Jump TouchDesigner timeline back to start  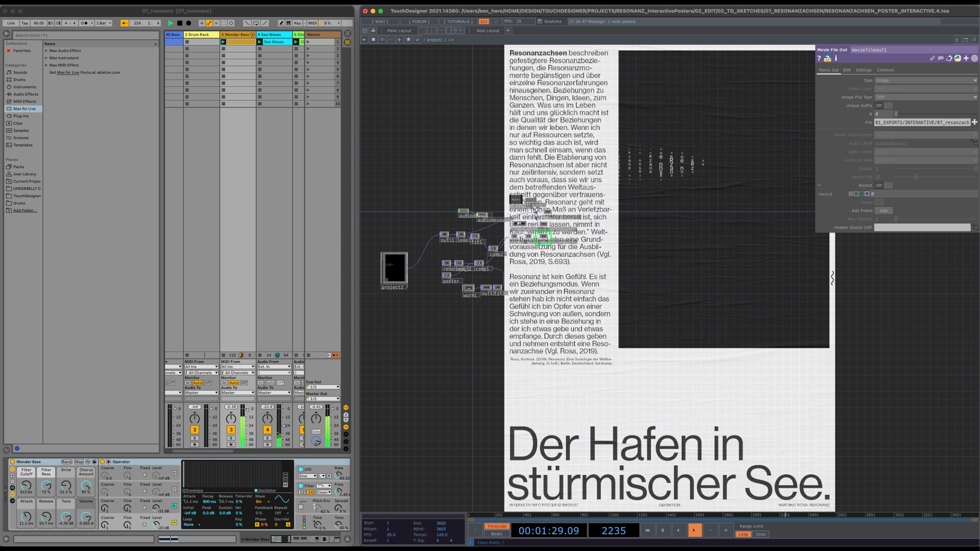647,530
